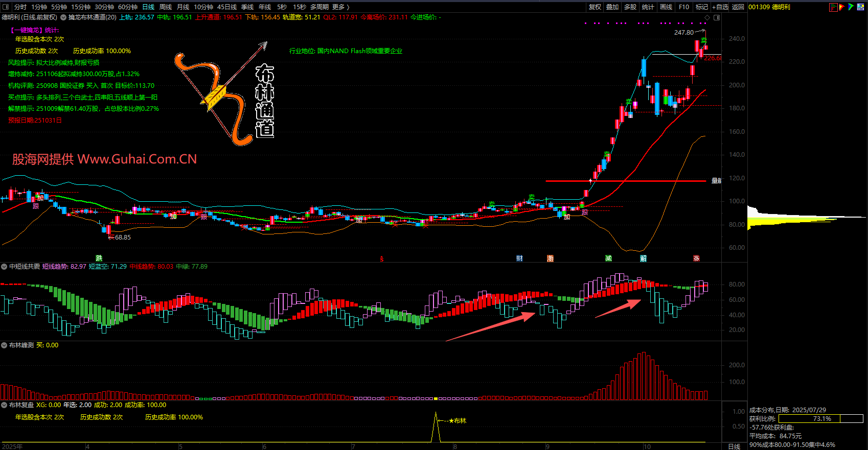
Task: Click the blue-green flame arrow icon
Action: [x=851, y=7]
